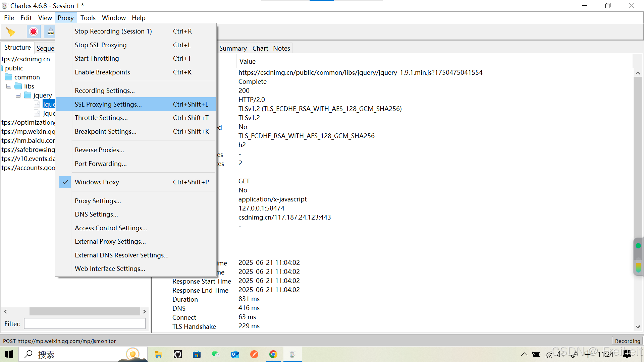
Task: Switch to the Structure tab
Action: click(17, 48)
